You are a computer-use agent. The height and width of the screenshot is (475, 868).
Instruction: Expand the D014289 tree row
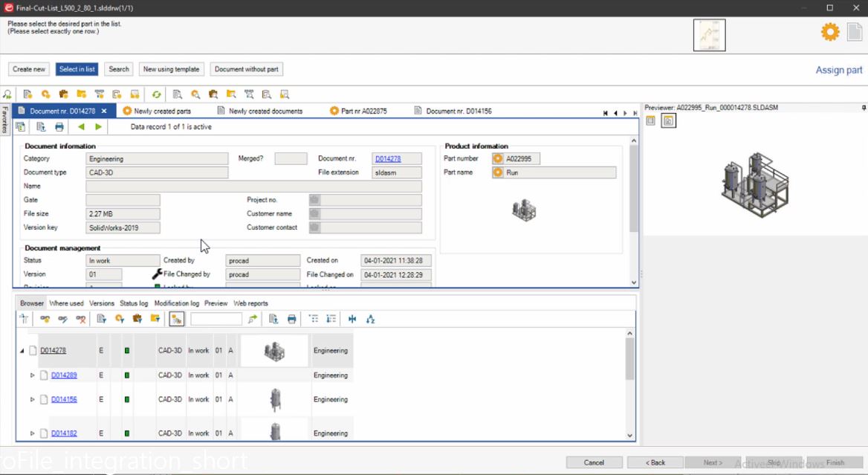coord(32,375)
